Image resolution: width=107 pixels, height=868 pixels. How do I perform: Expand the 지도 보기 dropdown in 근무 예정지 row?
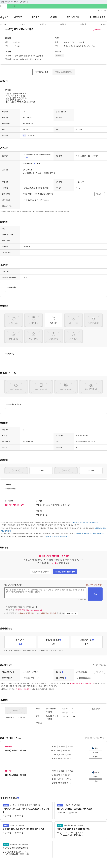[100, 194]
